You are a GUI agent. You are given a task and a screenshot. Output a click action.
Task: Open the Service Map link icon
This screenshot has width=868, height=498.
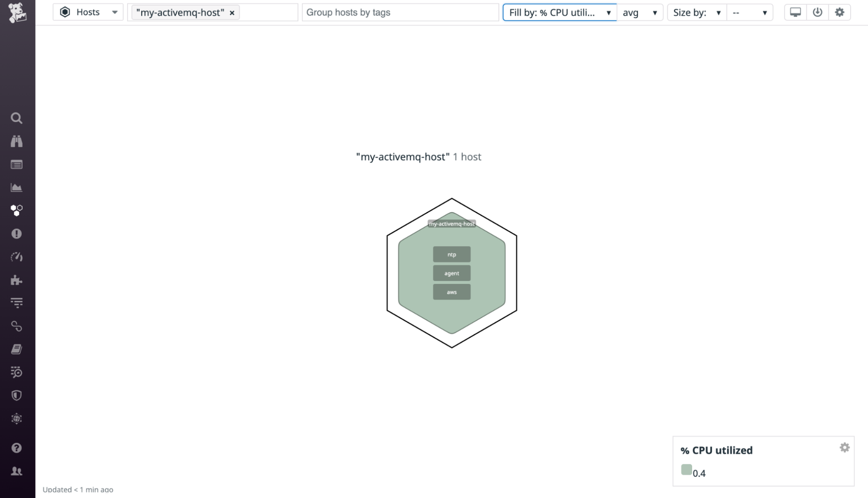17,327
